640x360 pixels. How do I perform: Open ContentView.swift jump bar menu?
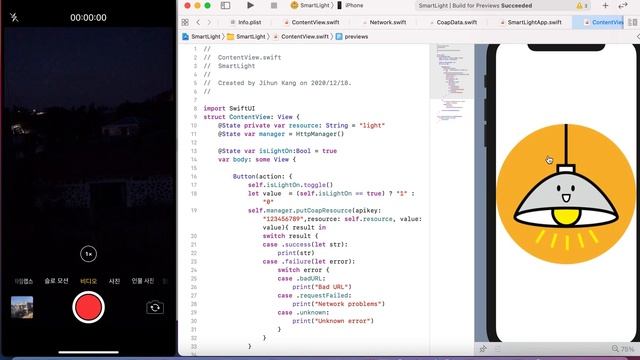click(x=301, y=37)
